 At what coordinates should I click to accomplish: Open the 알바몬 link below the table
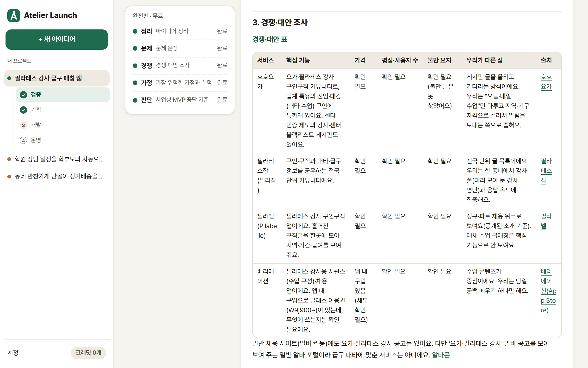click(x=441, y=355)
